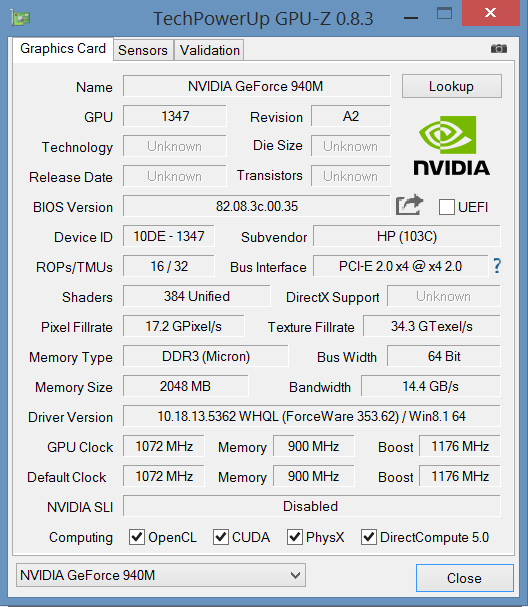Click the Transistors field showing Unknown
This screenshot has height=607, width=528.
coord(351,177)
